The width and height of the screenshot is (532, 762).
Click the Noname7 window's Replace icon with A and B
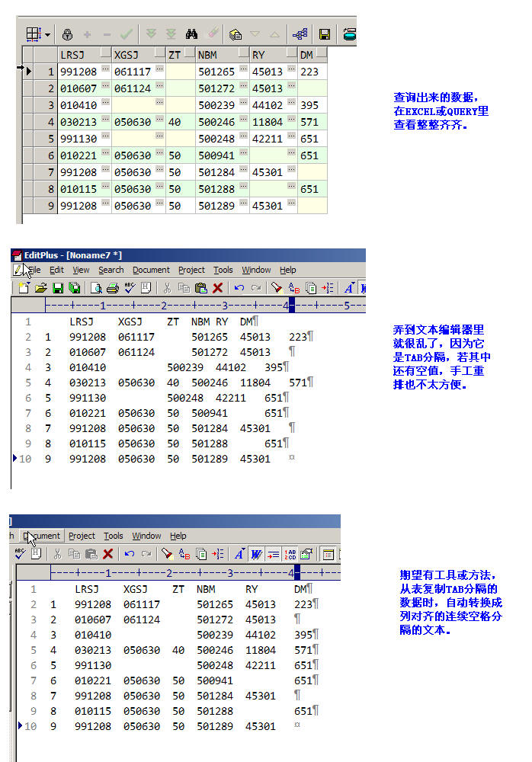294,288
